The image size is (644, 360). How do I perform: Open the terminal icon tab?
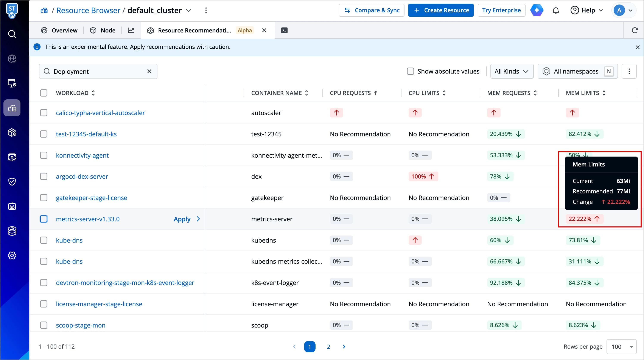coord(284,31)
